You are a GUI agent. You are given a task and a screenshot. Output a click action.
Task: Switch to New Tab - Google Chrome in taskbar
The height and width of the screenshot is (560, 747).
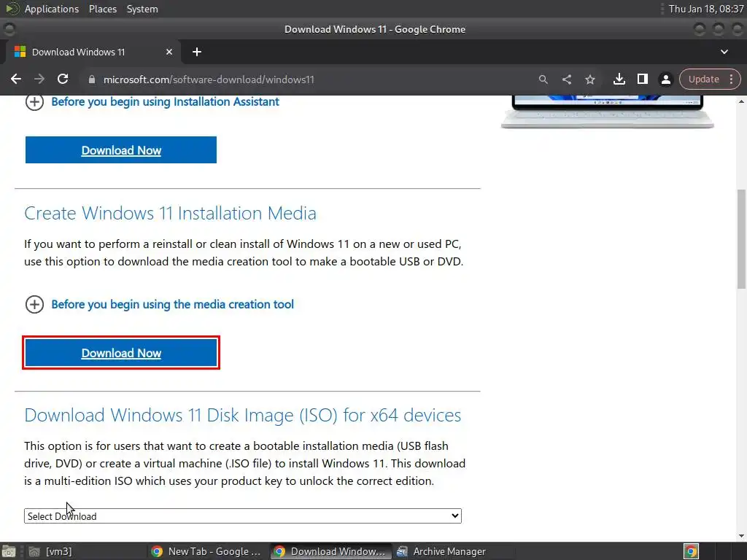tap(206, 551)
